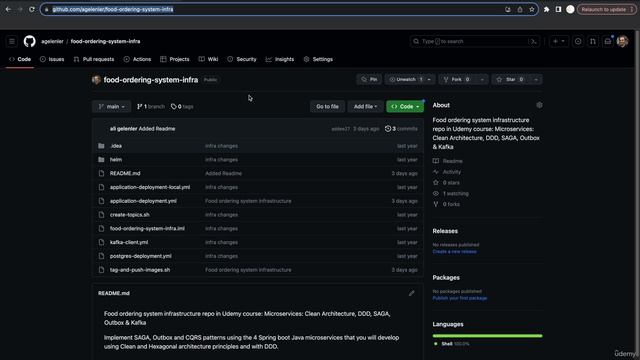Viewport: 640px width, 360px height.
Task: Open GitHub home via Octocat logo
Action: click(29, 41)
